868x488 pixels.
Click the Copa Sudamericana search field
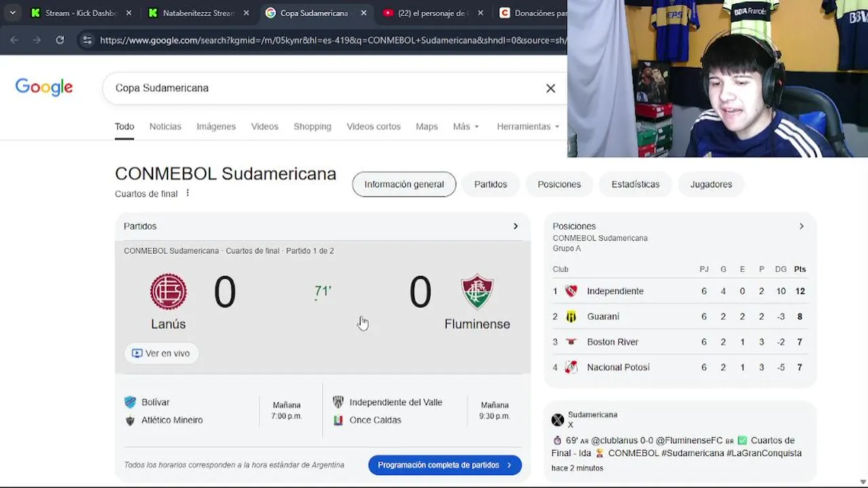pyautogui.click(x=325, y=88)
